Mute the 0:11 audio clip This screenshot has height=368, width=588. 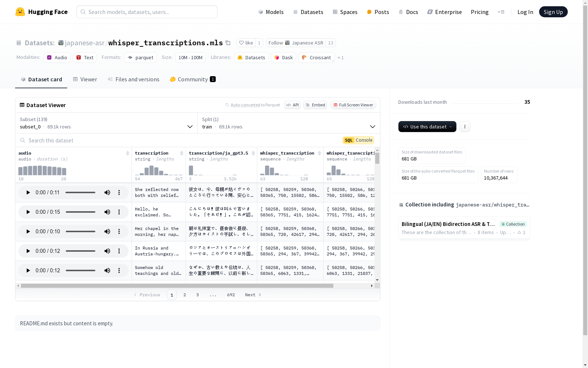[107, 192]
